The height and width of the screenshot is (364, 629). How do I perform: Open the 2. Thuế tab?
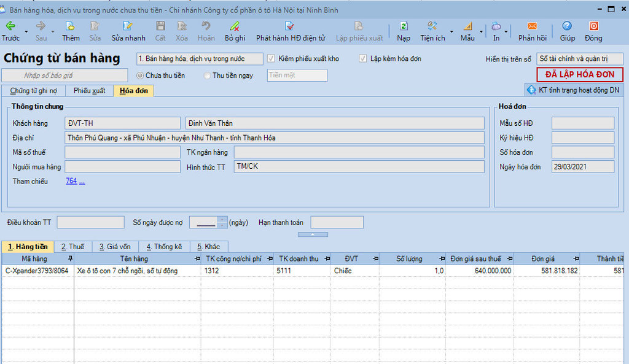(72, 247)
